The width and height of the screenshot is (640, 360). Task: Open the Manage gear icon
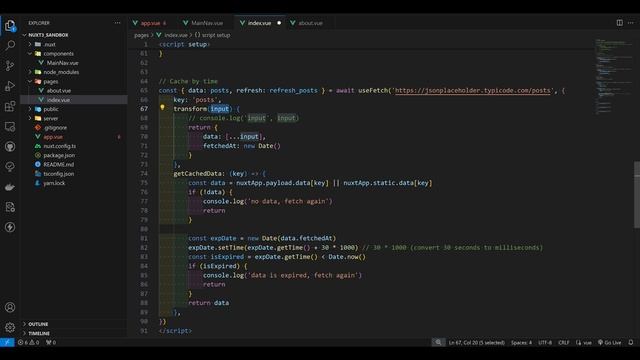tap(10, 327)
